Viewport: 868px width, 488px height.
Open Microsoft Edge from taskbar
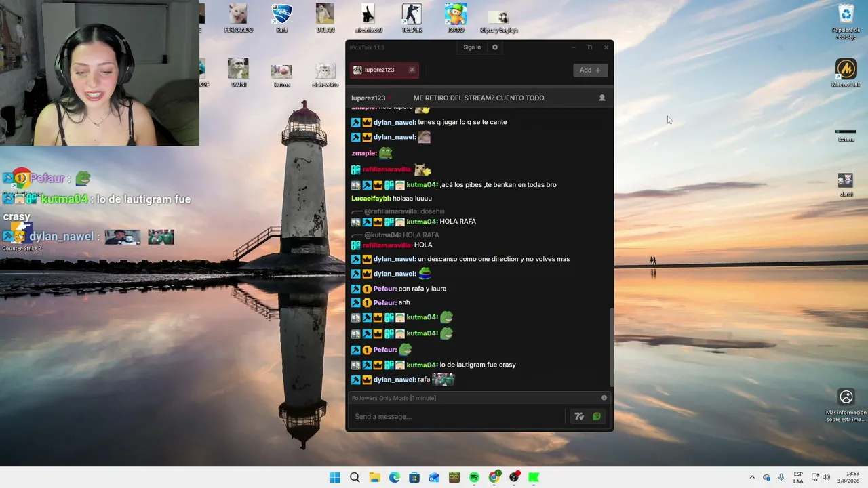click(x=395, y=477)
